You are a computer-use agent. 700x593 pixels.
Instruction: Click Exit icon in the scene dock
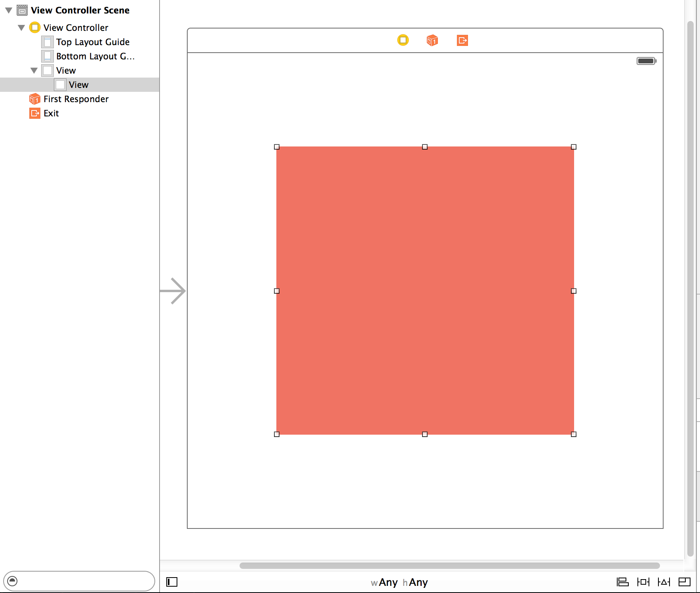462,40
